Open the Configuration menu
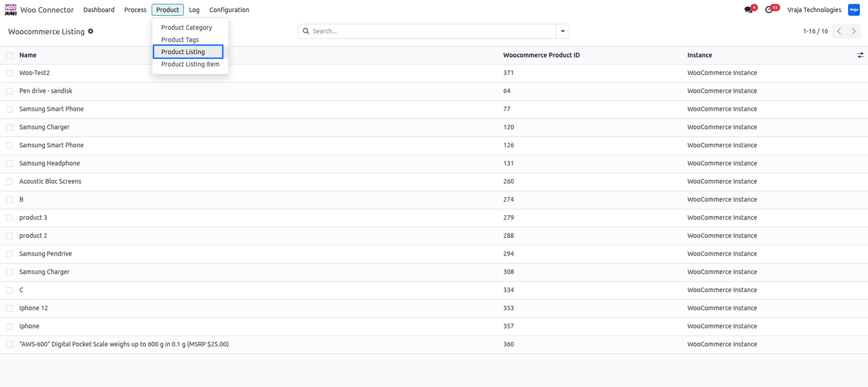Viewport: 868px width, 387px height. (x=229, y=10)
